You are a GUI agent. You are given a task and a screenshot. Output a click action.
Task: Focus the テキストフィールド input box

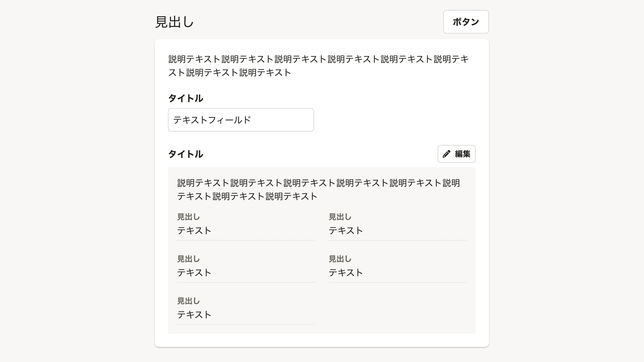(241, 120)
